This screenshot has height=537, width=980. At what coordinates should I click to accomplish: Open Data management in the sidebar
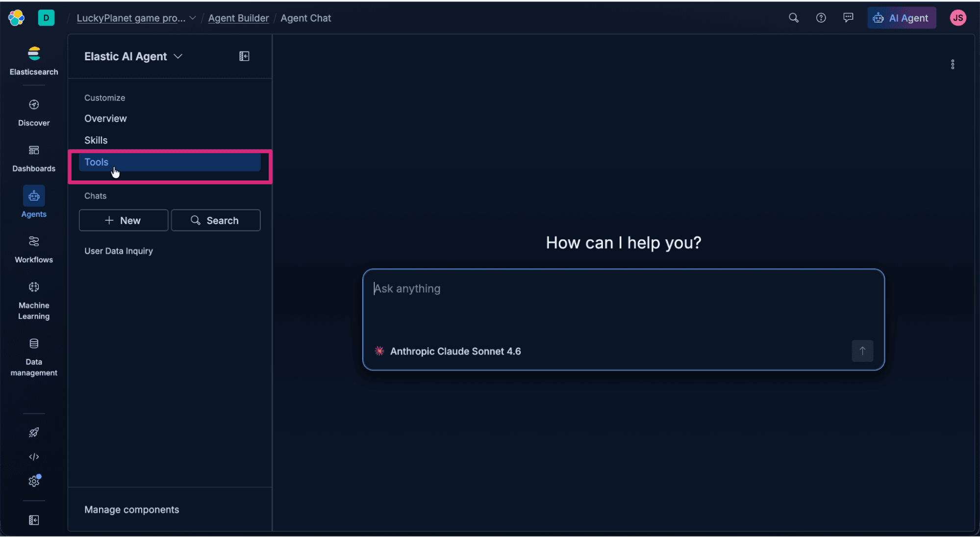tap(34, 357)
